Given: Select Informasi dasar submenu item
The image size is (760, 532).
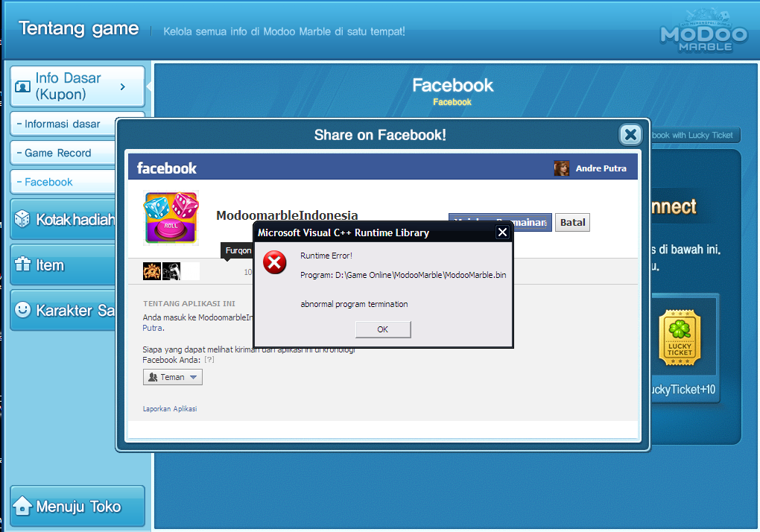Looking at the screenshot, I should point(63,124).
